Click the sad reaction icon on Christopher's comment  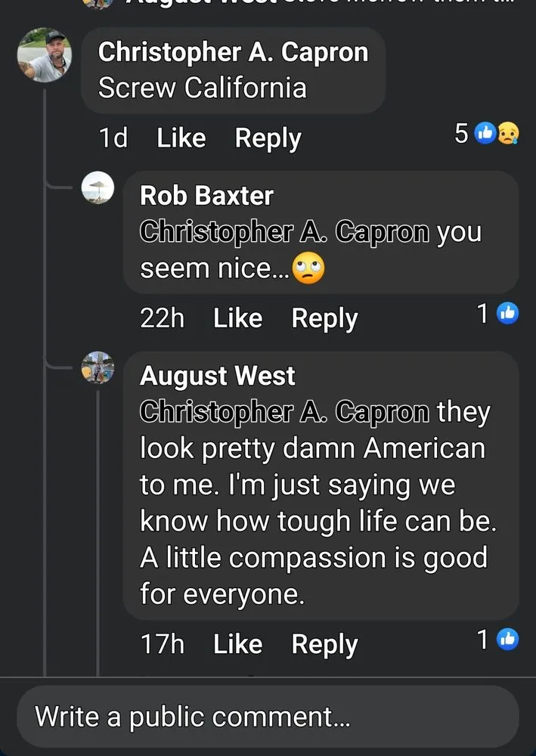[508, 134]
